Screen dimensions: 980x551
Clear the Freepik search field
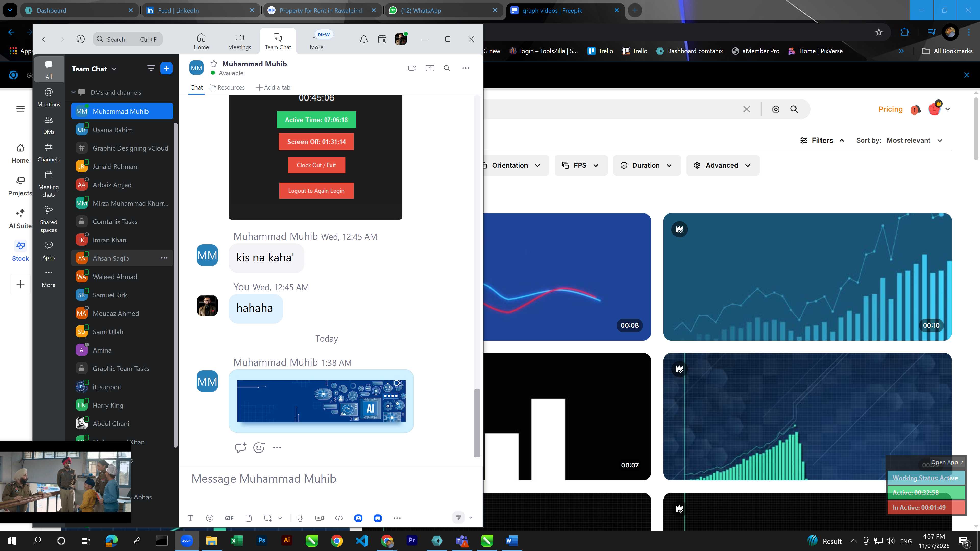(x=747, y=109)
